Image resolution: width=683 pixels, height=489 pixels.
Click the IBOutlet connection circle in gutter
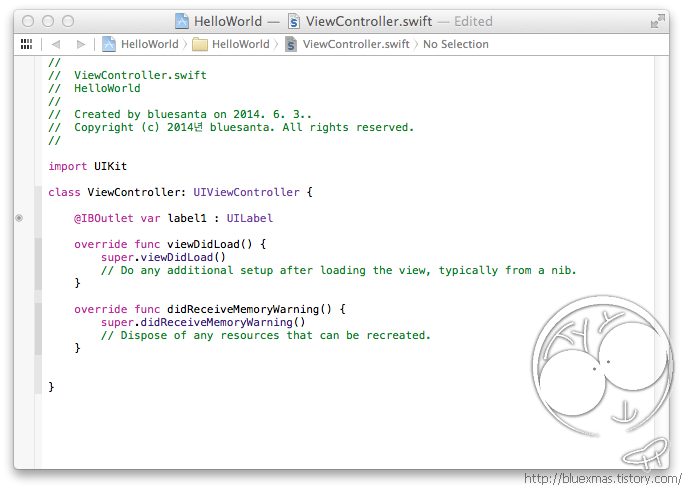pyautogui.click(x=19, y=218)
